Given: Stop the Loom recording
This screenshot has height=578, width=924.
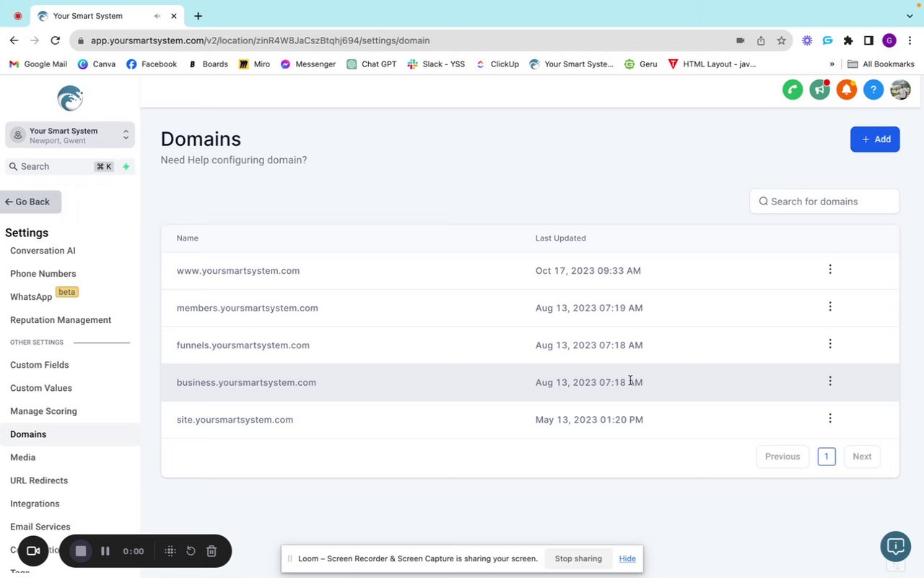Looking at the screenshot, I should [81, 551].
